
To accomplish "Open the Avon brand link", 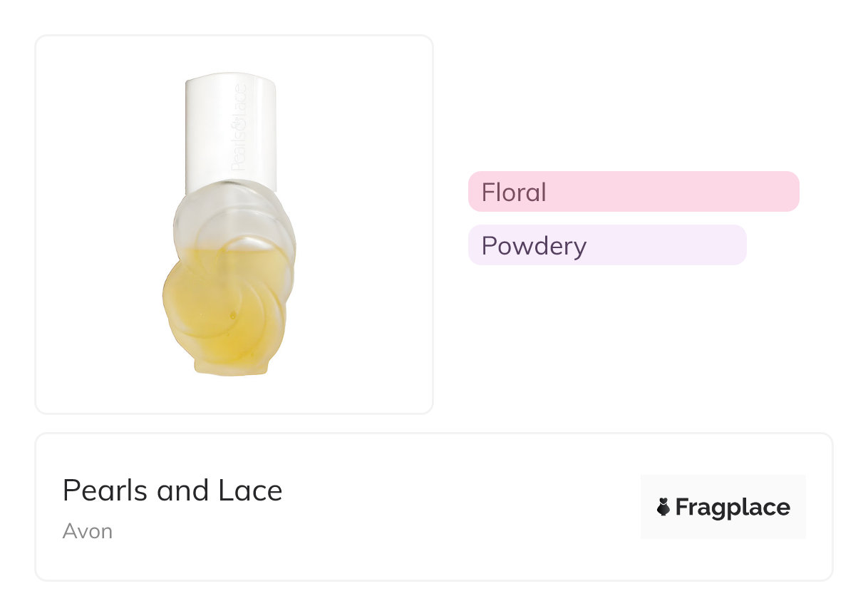I will point(87,531).
